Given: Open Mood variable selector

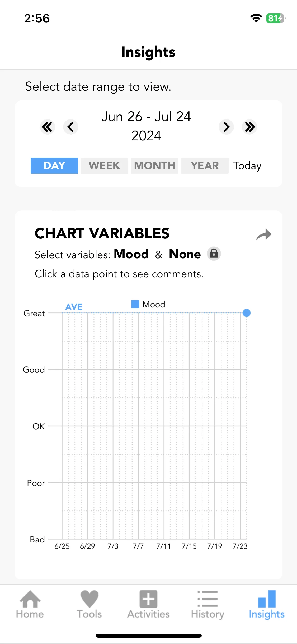Looking at the screenshot, I should pyautogui.click(x=131, y=254).
